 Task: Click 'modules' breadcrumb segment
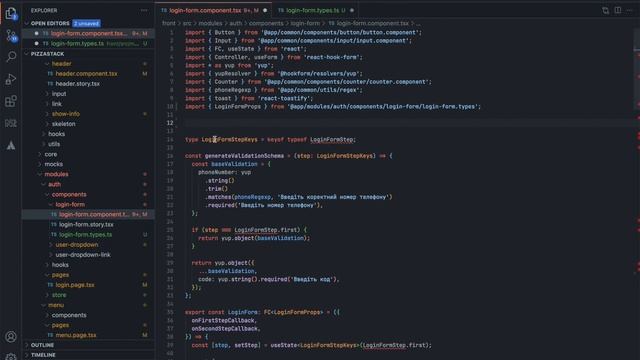coord(210,24)
